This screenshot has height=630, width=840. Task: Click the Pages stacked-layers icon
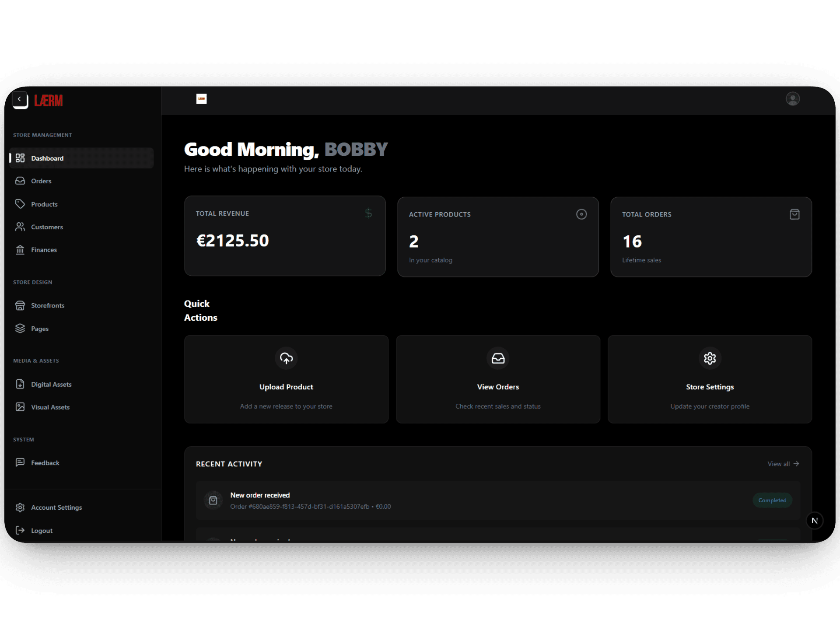[x=20, y=328]
